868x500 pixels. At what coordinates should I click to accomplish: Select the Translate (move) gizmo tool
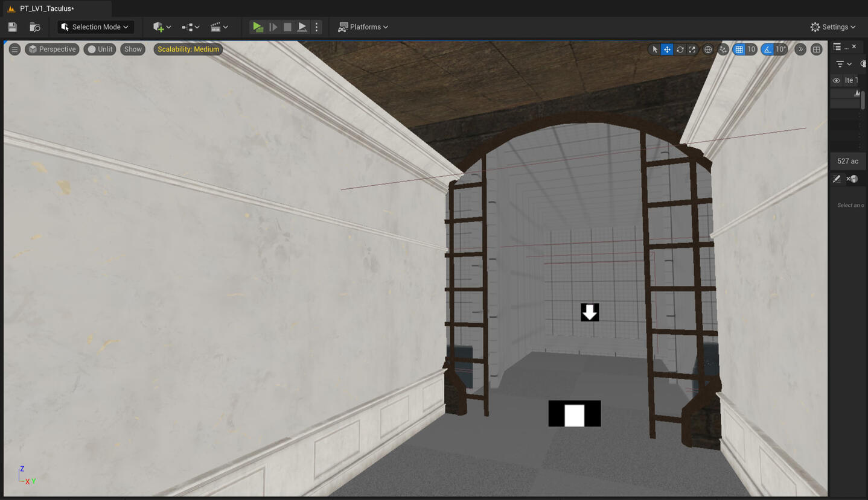pos(667,49)
